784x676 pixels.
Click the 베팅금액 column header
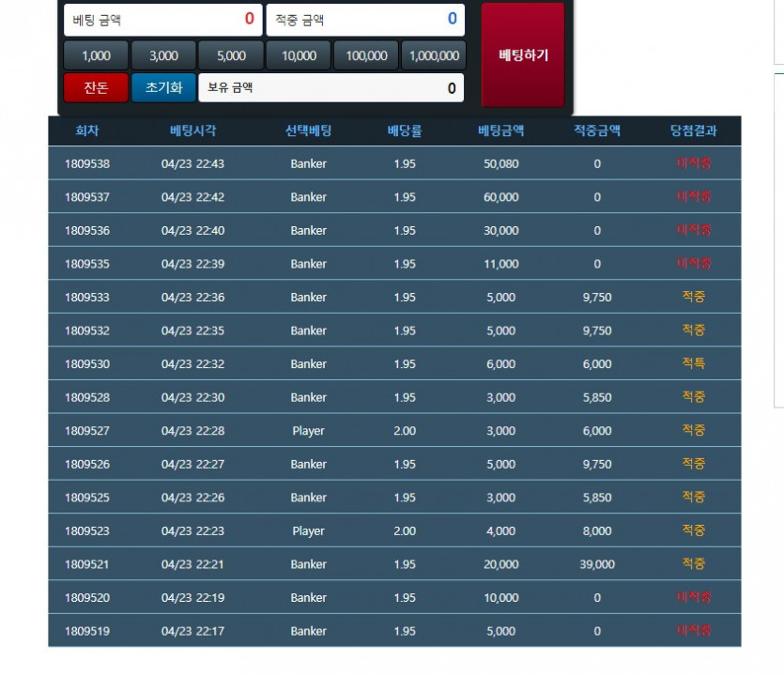tap(501, 131)
